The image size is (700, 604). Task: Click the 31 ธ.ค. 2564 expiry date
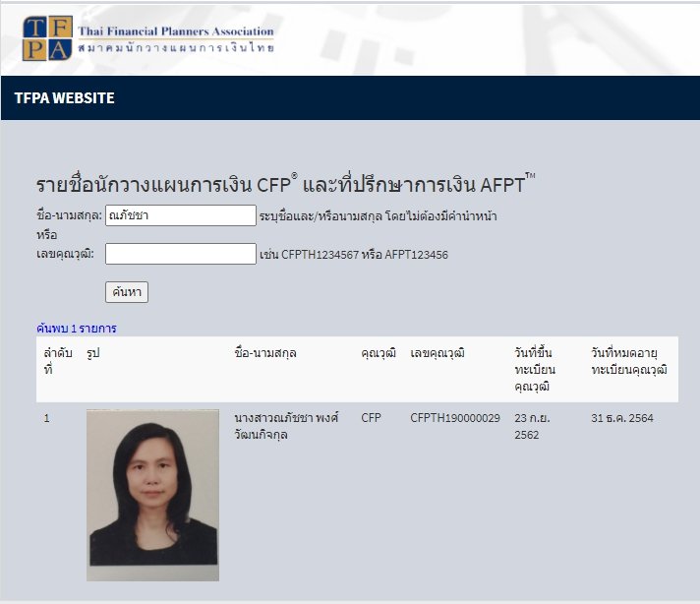(x=622, y=418)
